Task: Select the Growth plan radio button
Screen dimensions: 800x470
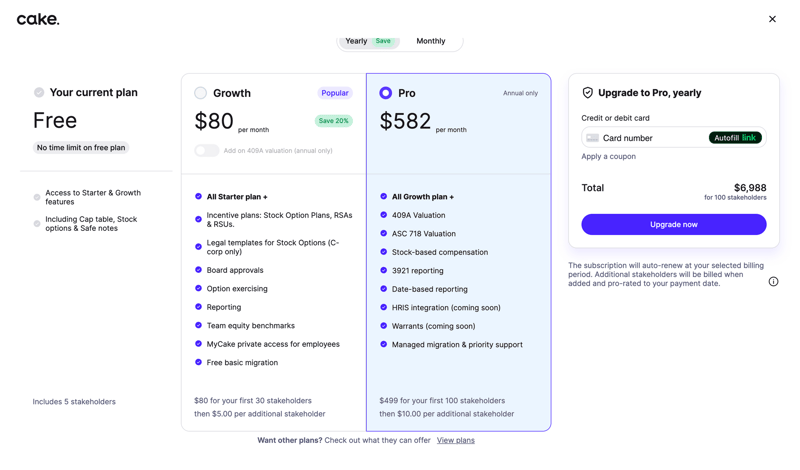Action: coord(201,93)
